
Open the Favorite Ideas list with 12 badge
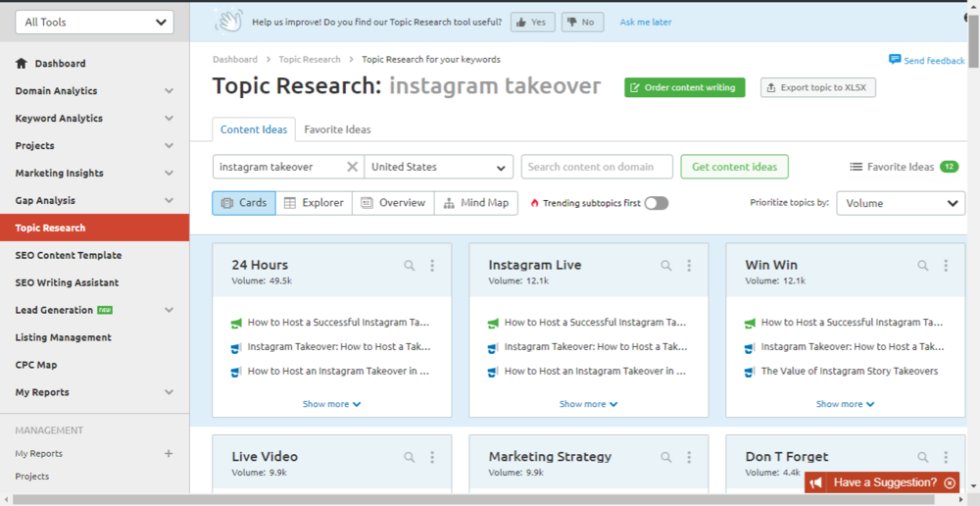coord(904,167)
